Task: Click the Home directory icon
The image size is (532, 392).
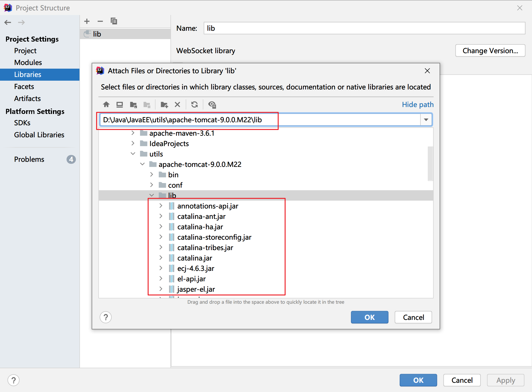Action: 106,104
